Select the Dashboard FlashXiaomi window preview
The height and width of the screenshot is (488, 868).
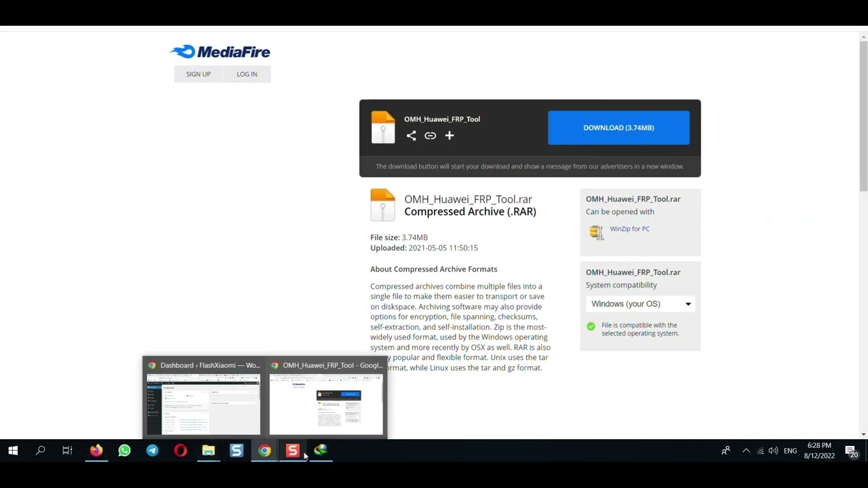[x=203, y=399]
